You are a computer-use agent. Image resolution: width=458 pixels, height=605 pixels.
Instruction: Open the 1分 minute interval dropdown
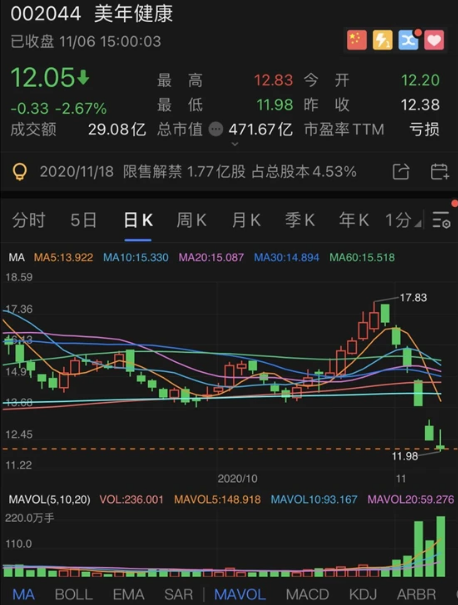(x=403, y=220)
